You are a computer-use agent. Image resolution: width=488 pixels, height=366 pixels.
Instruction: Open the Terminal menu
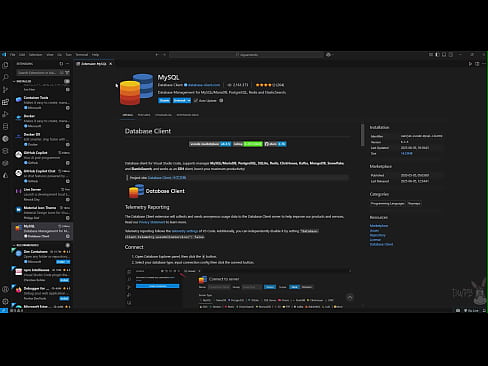click(82, 55)
